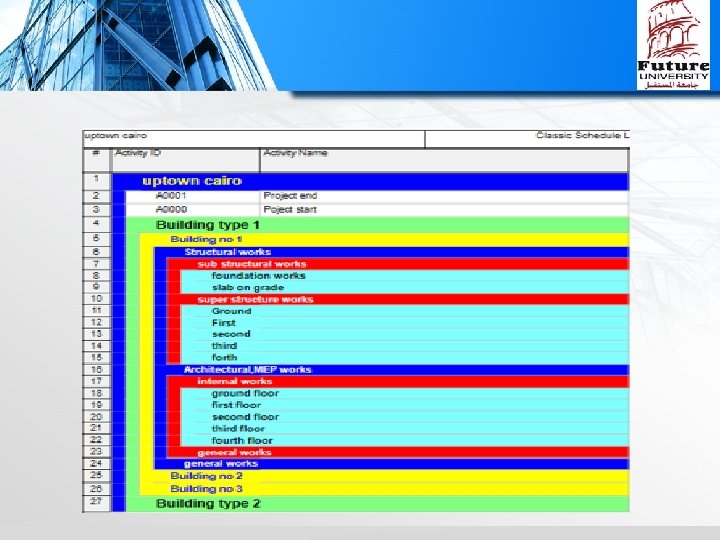Select the super structure works row
The width and height of the screenshot is (720, 540).
click(x=398, y=300)
